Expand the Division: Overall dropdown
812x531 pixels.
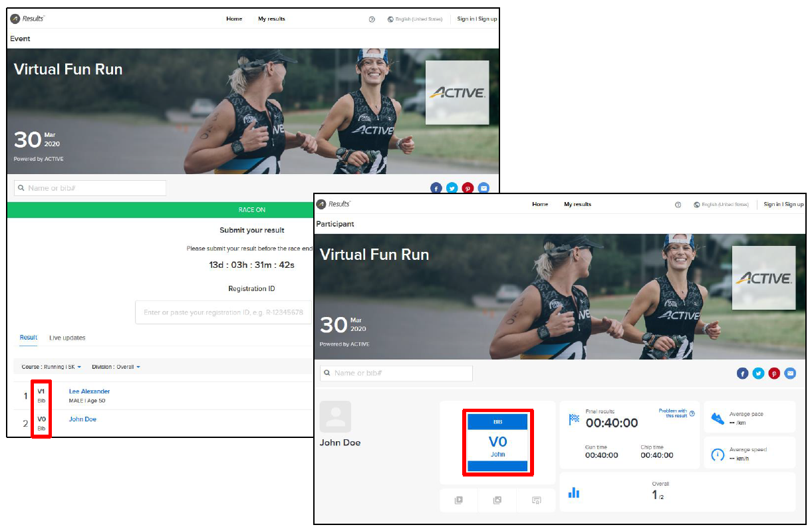tap(116, 367)
